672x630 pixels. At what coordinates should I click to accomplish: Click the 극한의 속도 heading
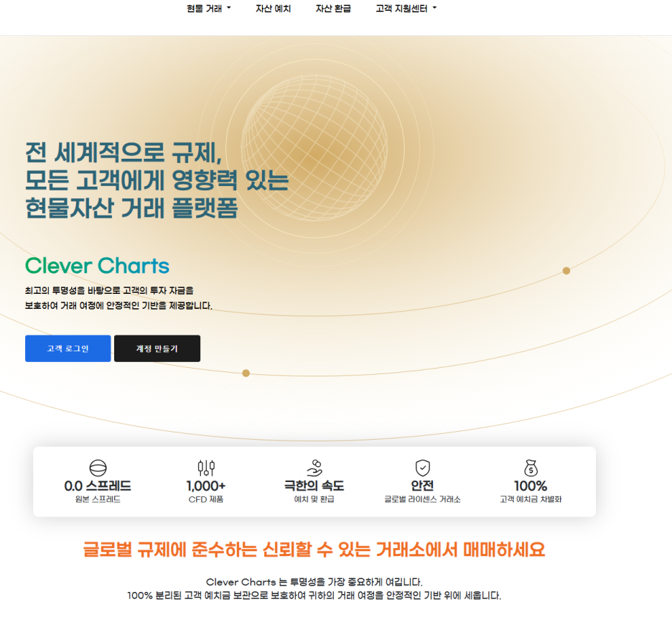pos(314,486)
